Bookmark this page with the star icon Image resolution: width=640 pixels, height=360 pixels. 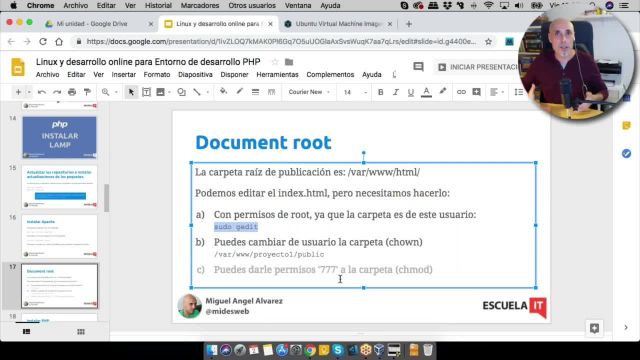488,42
